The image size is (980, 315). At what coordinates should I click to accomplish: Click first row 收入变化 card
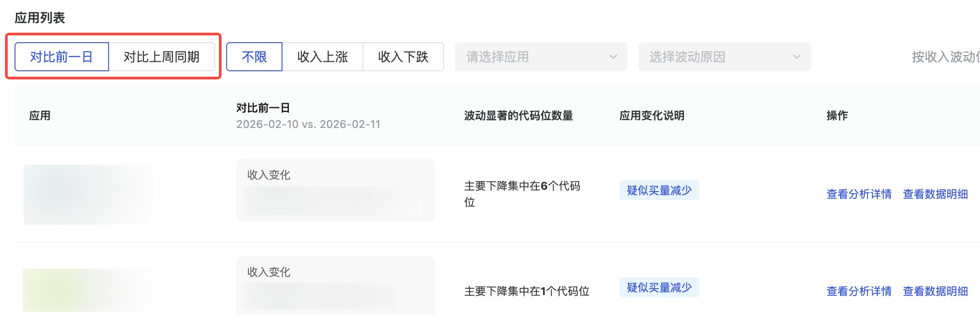point(335,190)
